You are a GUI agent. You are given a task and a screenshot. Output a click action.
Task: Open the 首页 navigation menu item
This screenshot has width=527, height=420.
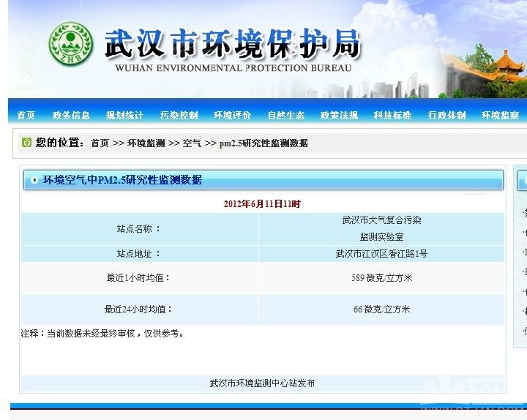click(x=26, y=116)
